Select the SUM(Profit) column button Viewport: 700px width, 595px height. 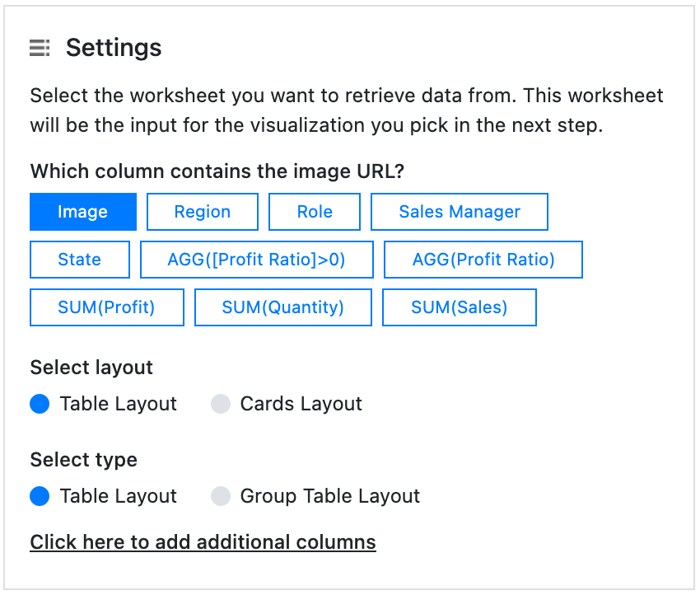click(x=107, y=307)
